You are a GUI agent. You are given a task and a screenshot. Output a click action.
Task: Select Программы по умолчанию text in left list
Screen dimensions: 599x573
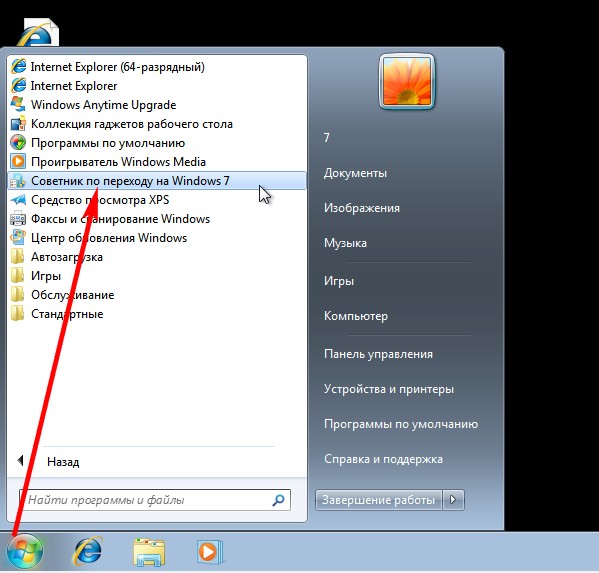[x=108, y=143]
